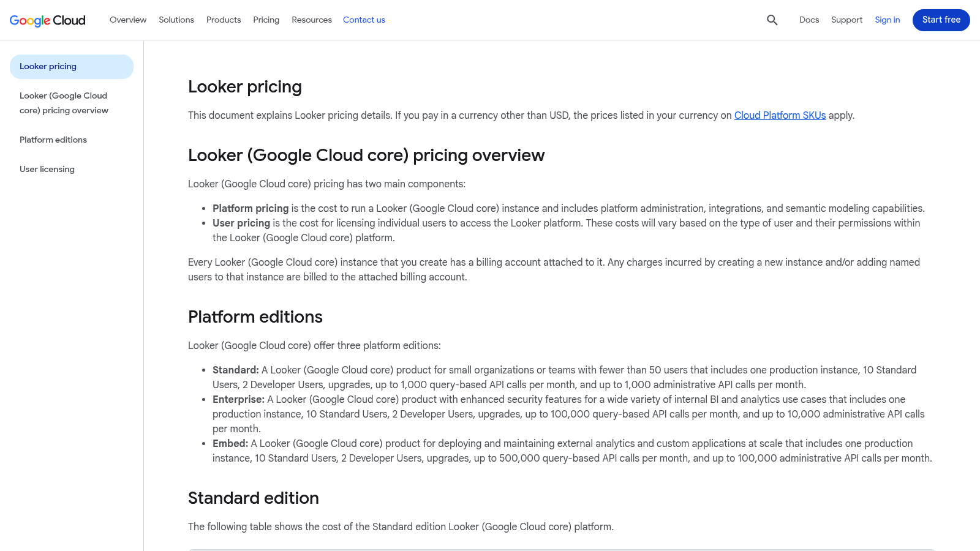Go to Docs
The image size is (980, 551).
click(x=809, y=20)
